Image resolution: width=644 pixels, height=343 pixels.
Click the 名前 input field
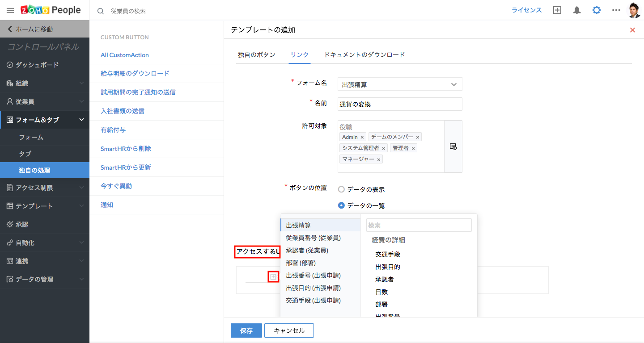(400, 104)
